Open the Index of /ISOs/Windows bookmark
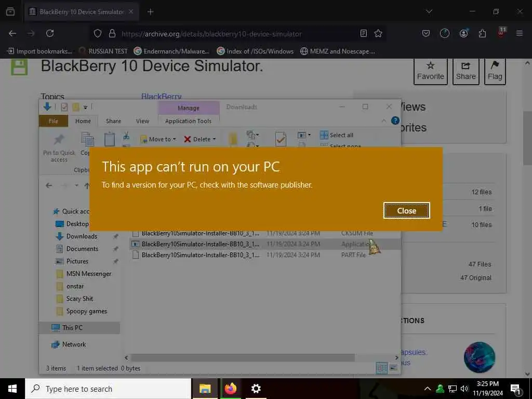Screen dimensions: 532x399 (x=255, y=51)
